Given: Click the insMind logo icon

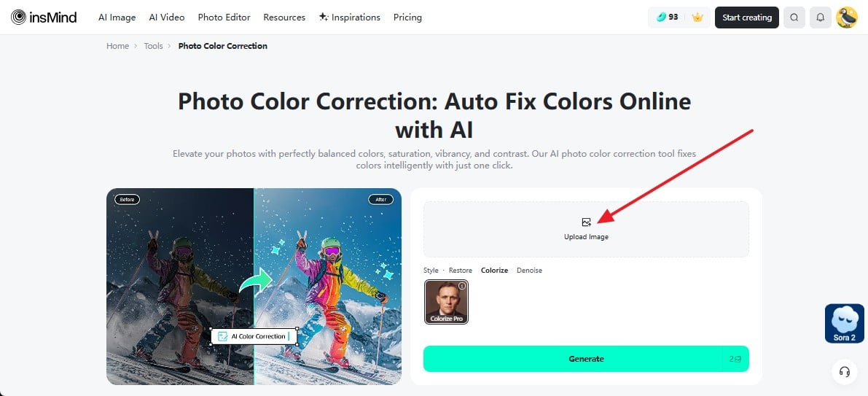Looking at the screenshot, I should click(x=18, y=18).
